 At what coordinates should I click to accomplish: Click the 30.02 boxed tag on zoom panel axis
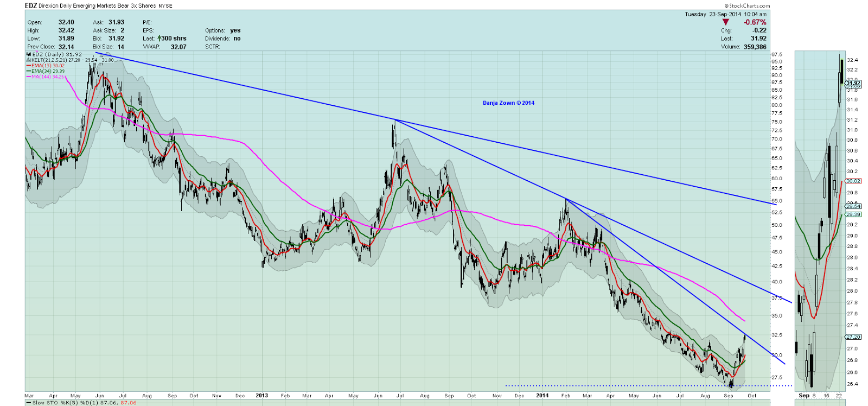coord(853,181)
